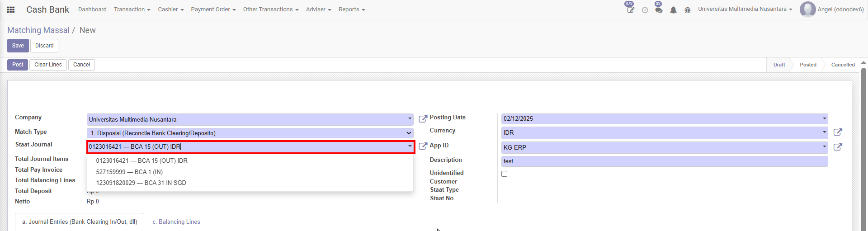Choose 123091820029 — BCA 31 IN SGD option
This screenshot has width=868, height=231.
pos(141,183)
